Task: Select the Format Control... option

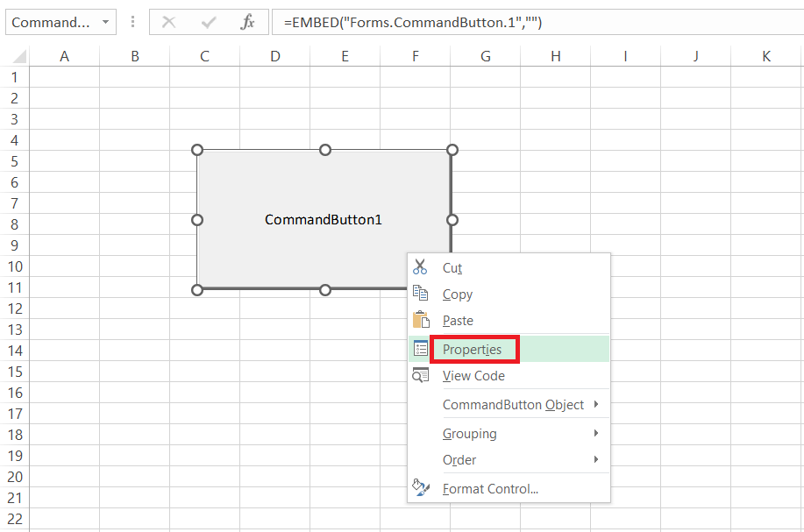Action: (x=490, y=489)
